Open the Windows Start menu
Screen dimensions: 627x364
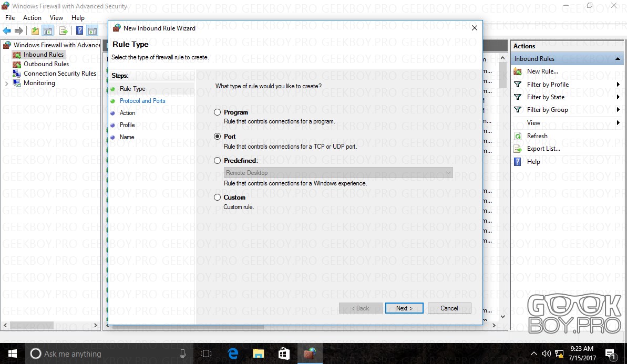[13, 353]
